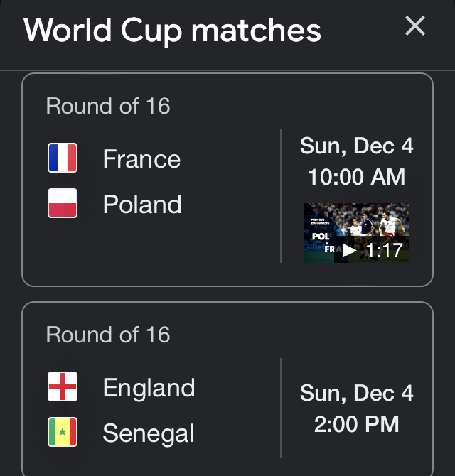Select the Senegal team name
This screenshot has width=455, height=476.
click(x=148, y=433)
